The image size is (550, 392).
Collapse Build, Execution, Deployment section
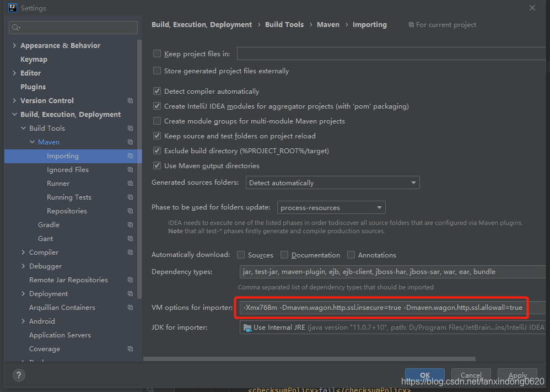pos(14,115)
